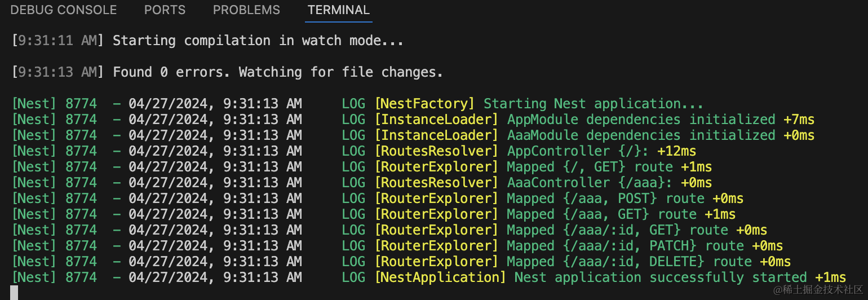Click the terminal cursor block

(14, 293)
